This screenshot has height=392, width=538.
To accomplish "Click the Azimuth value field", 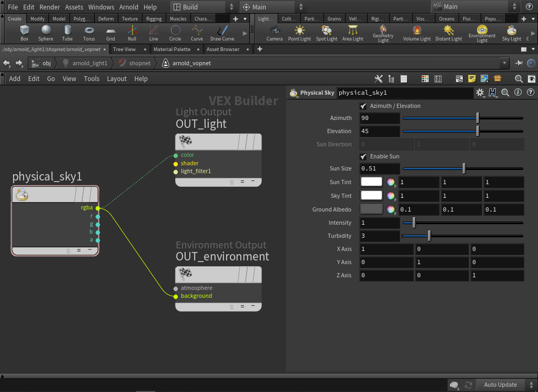I will (x=380, y=118).
